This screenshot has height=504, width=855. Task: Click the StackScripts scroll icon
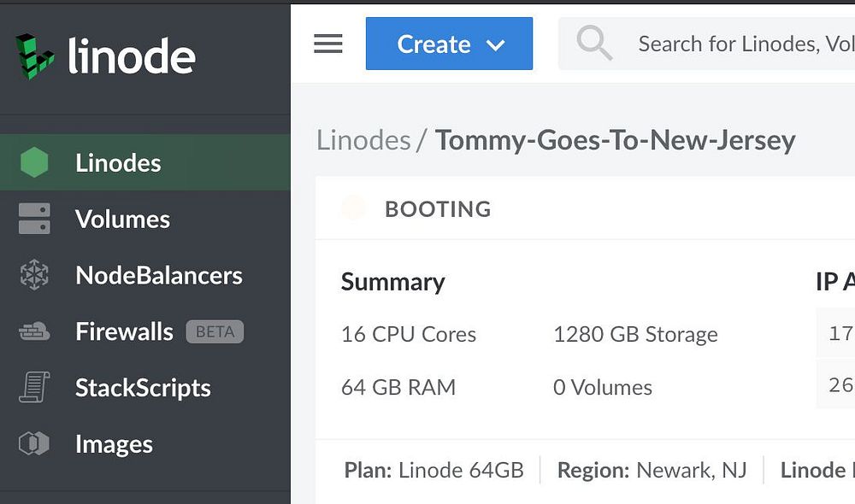click(x=34, y=388)
